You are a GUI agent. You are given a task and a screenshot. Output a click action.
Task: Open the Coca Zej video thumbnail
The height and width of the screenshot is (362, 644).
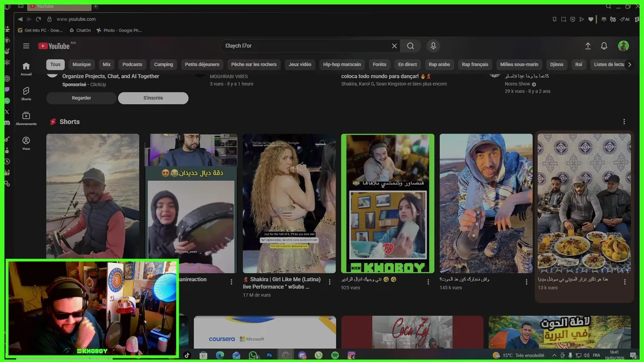click(x=412, y=332)
